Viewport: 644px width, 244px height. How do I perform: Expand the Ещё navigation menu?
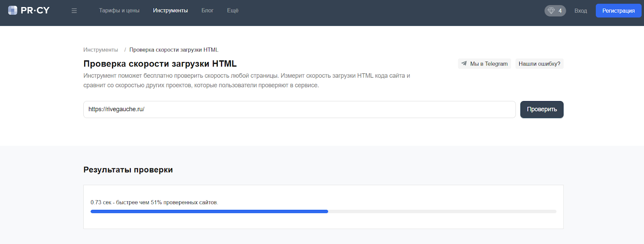[233, 10]
